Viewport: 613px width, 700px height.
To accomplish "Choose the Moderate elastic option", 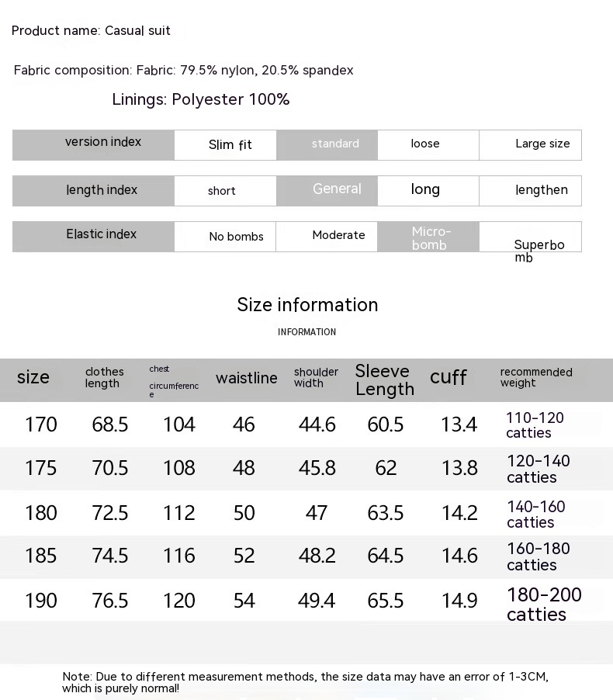I will coord(338,235).
